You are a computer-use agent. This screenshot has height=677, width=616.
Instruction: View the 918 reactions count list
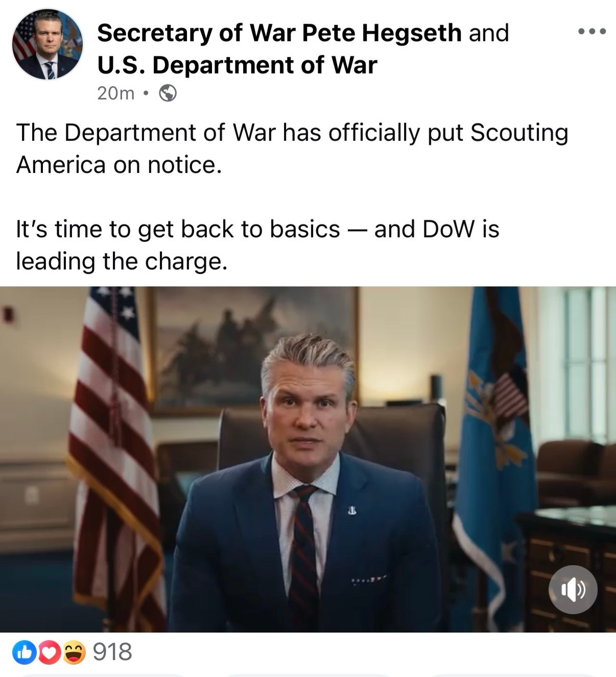point(112,652)
